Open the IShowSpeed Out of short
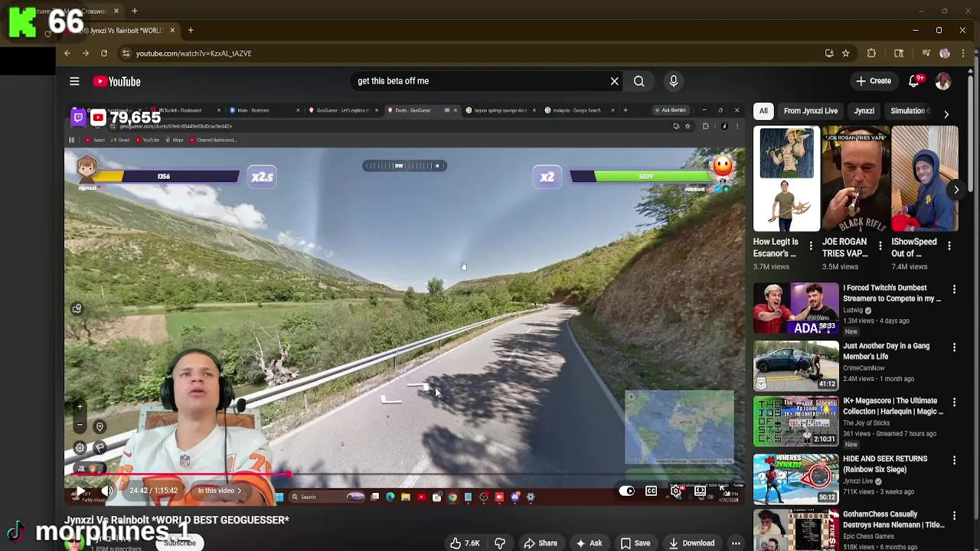Screen dimensions: 980x551 pyautogui.click(x=924, y=180)
